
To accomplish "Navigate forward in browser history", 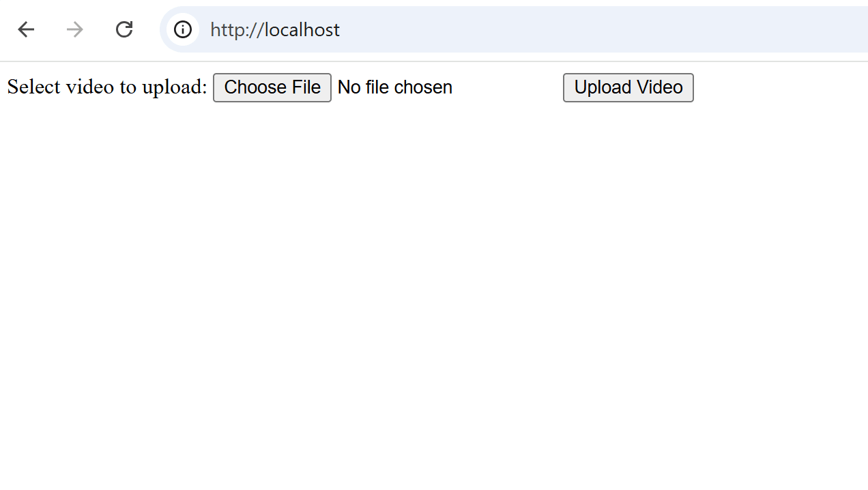I will tap(75, 29).
